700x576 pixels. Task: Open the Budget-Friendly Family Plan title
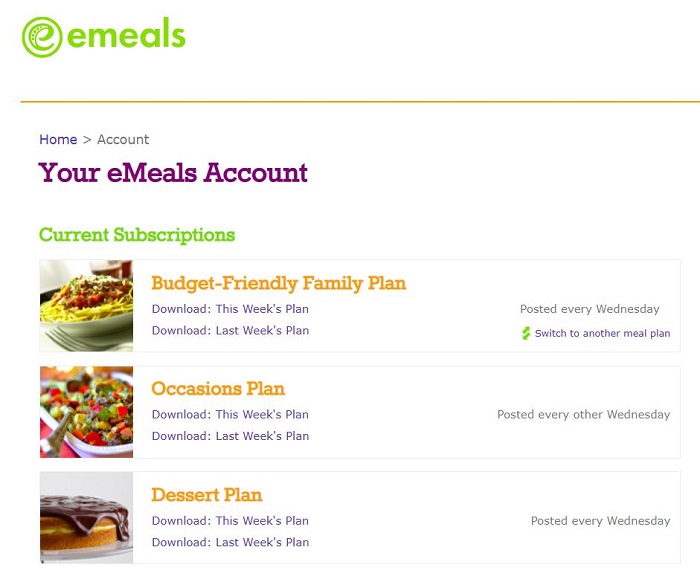click(x=278, y=283)
